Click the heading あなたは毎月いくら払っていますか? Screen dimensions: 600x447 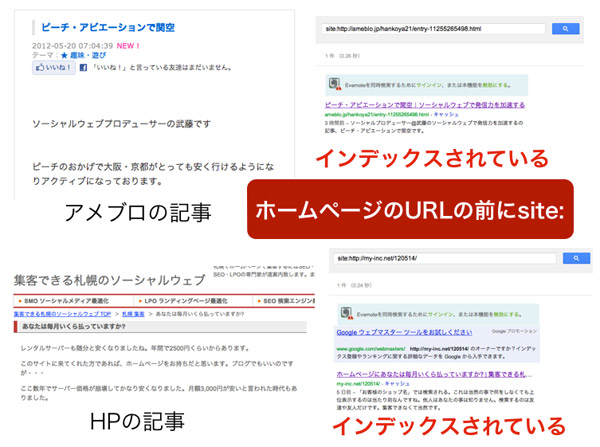(74, 327)
